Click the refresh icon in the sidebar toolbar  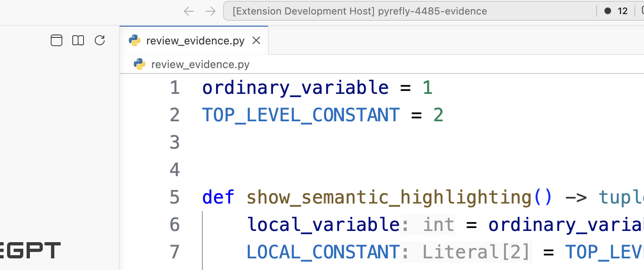click(x=100, y=40)
